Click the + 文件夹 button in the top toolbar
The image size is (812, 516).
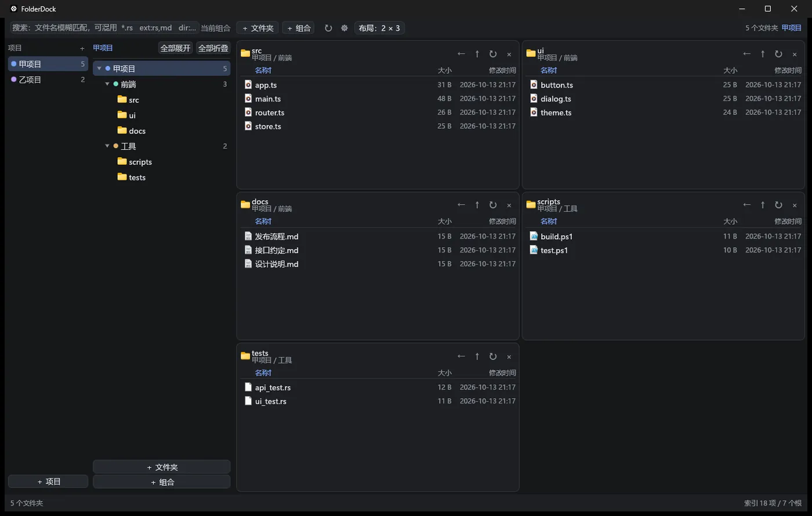point(258,28)
